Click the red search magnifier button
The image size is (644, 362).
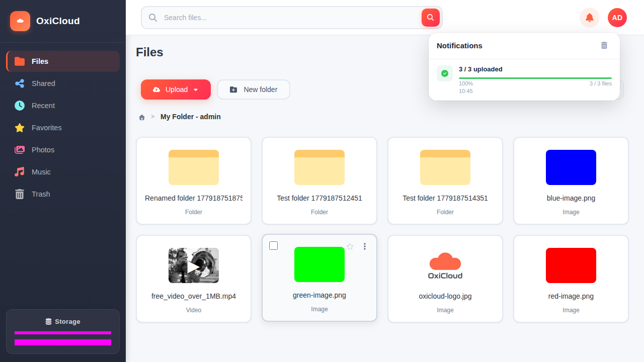[x=431, y=18]
